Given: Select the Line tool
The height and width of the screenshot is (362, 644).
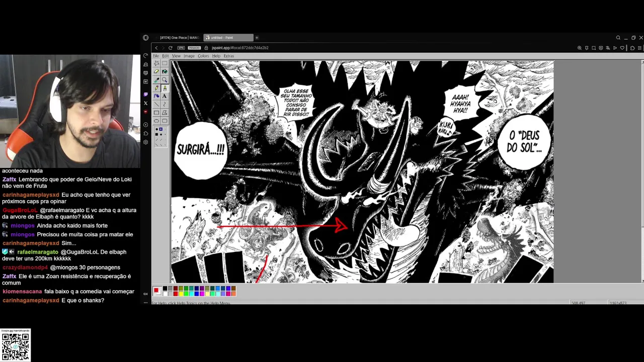Looking at the screenshot, I should pyautogui.click(x=156, y=104).
